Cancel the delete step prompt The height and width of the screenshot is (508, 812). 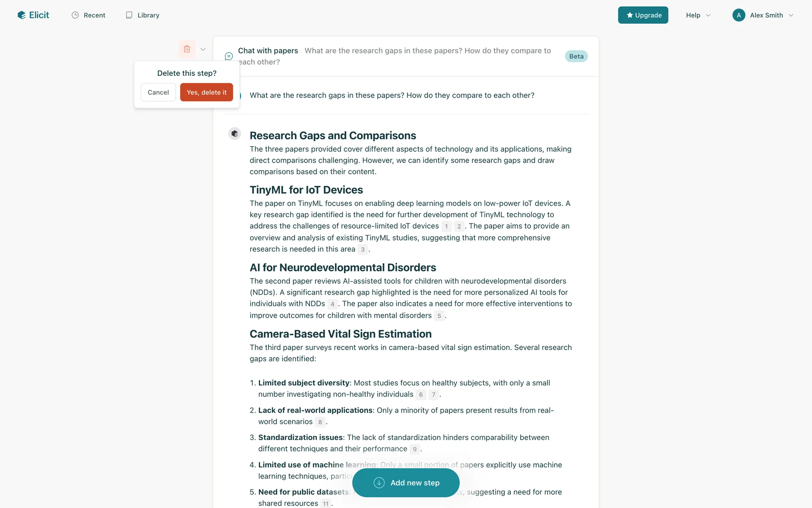coord(158,92)
